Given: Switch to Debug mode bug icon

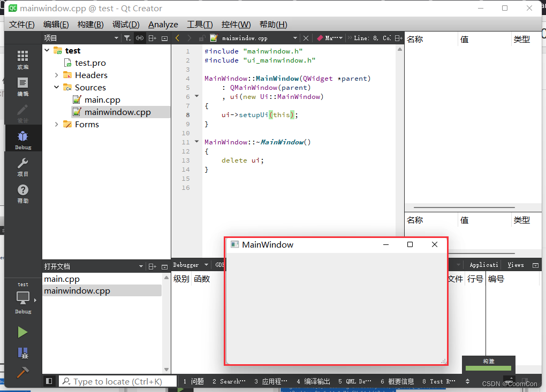Looking at the screenshot, I should (22, 140).
